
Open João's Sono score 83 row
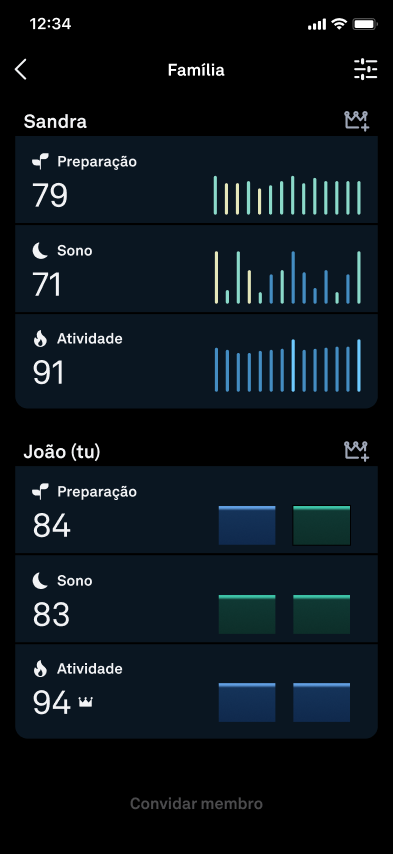(196, 599)
